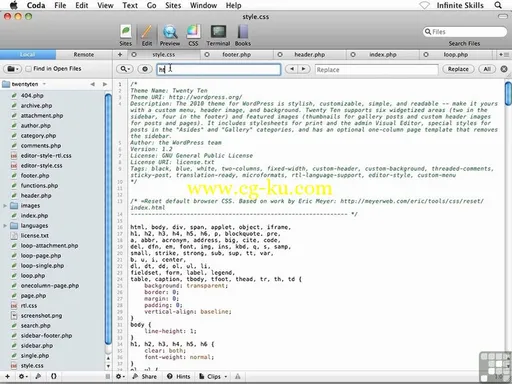Screen dimensions: 512x384
Task: Click the Files search field
Action: 465,32
